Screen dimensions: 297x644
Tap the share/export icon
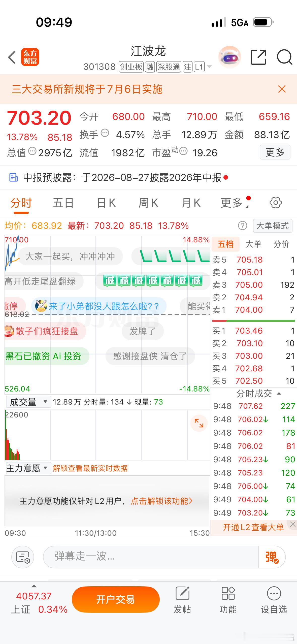pyautogui.click(x=258, y=57)
